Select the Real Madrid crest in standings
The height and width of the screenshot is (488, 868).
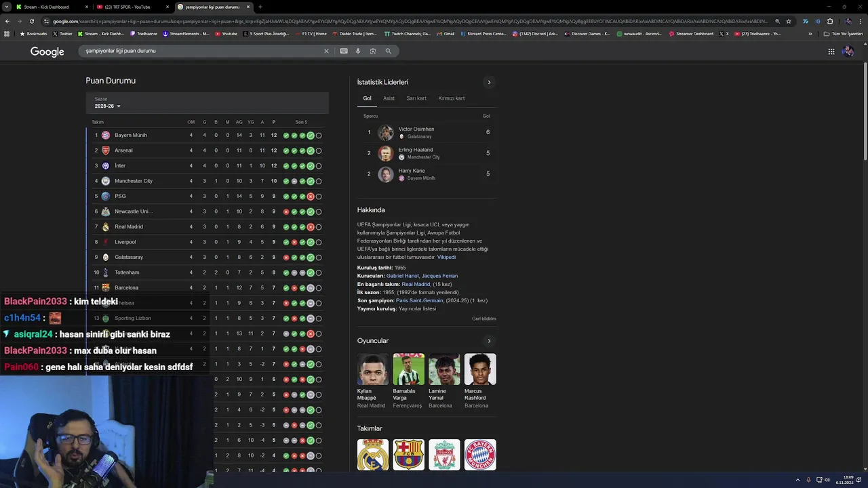(x=106, y=227)
